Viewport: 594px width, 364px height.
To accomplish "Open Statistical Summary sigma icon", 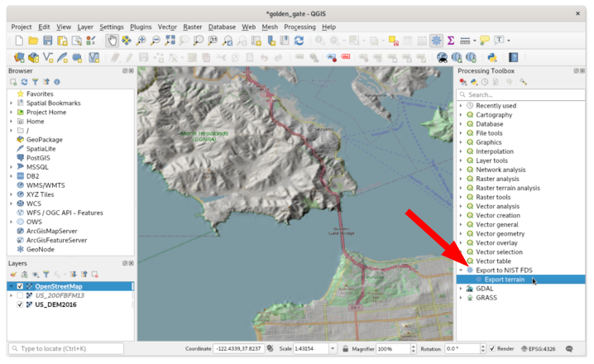I will click(451, 41).
